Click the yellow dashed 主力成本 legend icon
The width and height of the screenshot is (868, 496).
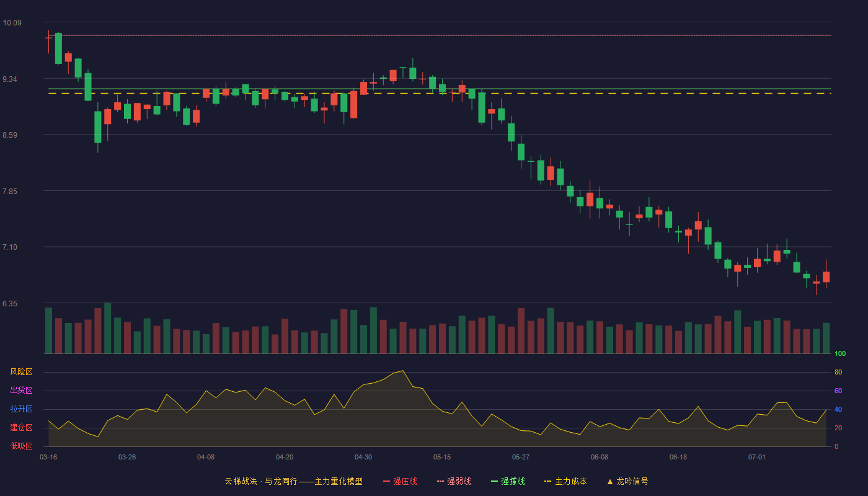[547, 481]
